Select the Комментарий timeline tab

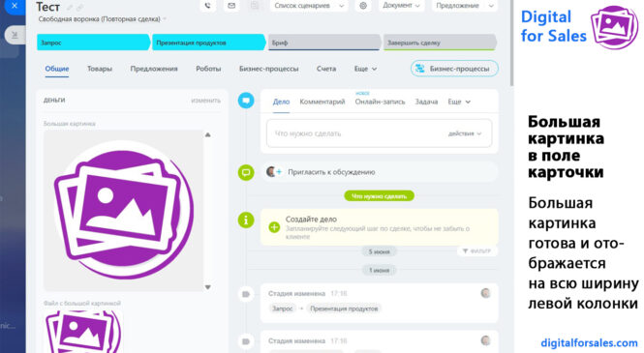click(x=322, y=102)
